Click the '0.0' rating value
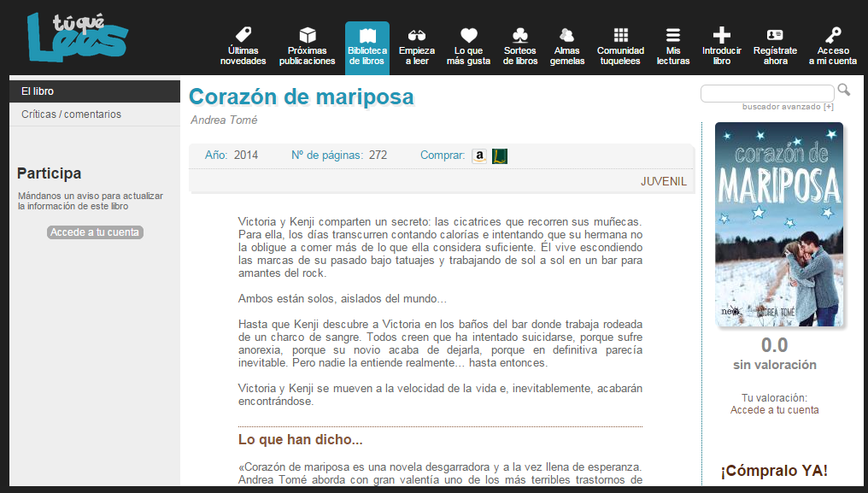This screenshot has width=868, height=493. 774,345
